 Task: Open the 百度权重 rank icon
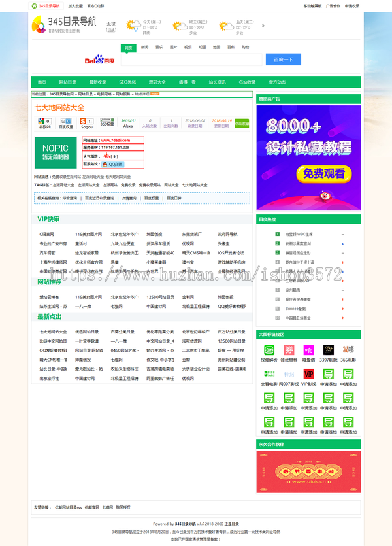coord(66,121)
